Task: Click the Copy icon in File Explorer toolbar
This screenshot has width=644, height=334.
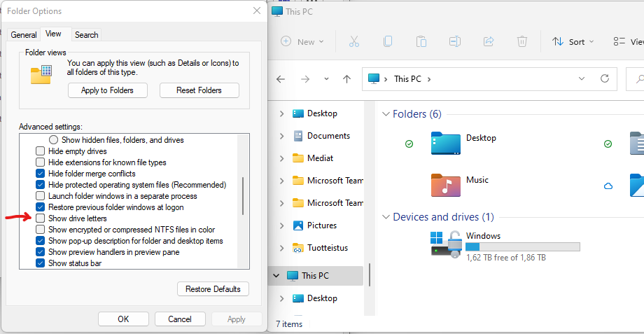Action: [387, 41]
